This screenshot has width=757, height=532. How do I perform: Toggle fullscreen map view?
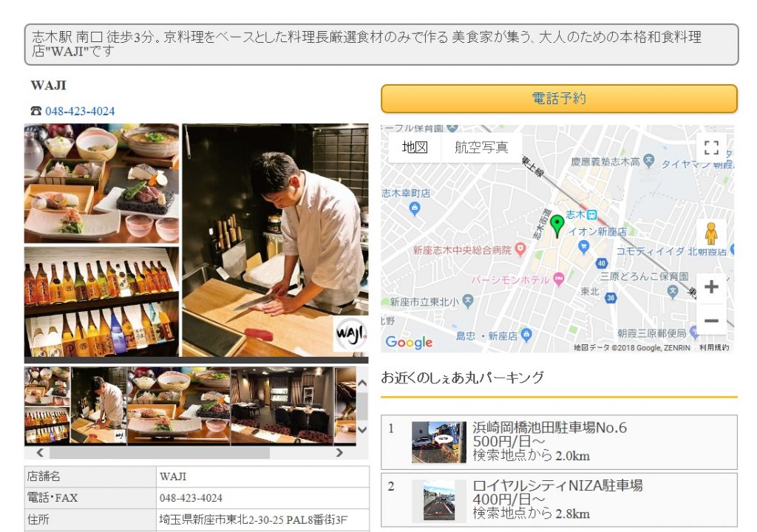click(x=711, y=147)
